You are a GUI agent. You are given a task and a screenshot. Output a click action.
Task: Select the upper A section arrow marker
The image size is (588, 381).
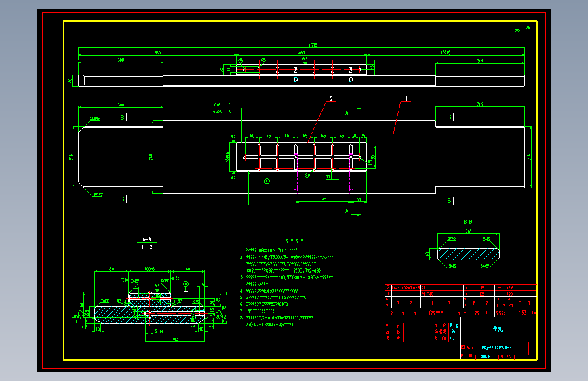(x=353, y=112)
